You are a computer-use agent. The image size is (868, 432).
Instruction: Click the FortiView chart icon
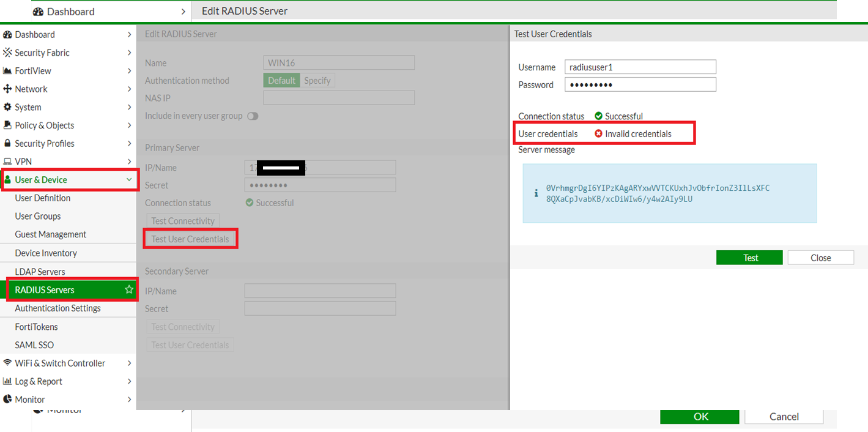coord(7,71)
